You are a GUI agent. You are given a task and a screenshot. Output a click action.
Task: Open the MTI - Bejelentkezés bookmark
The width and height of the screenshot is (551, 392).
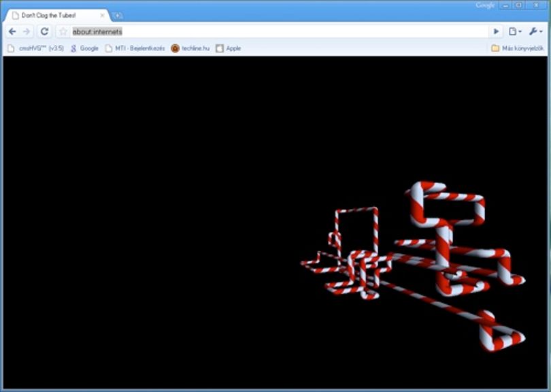click(x=135, y=48)
